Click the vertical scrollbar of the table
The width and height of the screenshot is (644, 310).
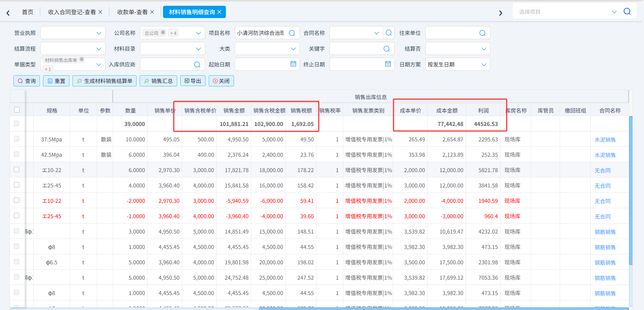click(631, 190)
